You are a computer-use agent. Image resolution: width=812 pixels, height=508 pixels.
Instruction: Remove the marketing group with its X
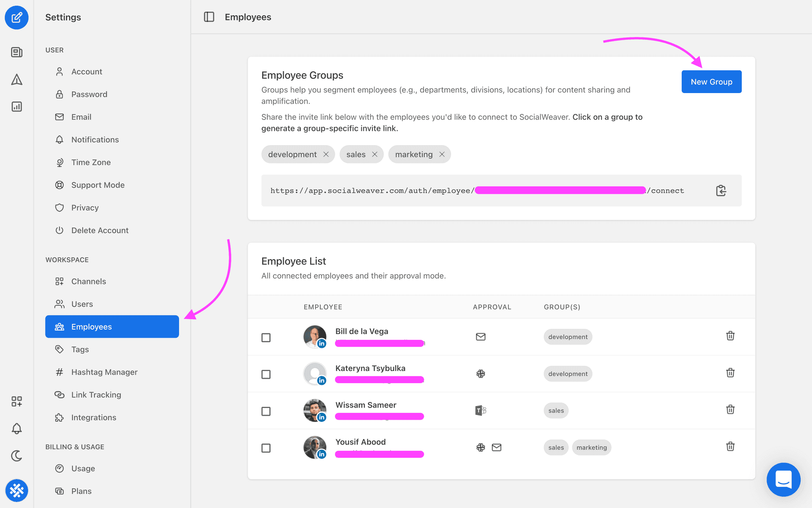coord(442,154)
